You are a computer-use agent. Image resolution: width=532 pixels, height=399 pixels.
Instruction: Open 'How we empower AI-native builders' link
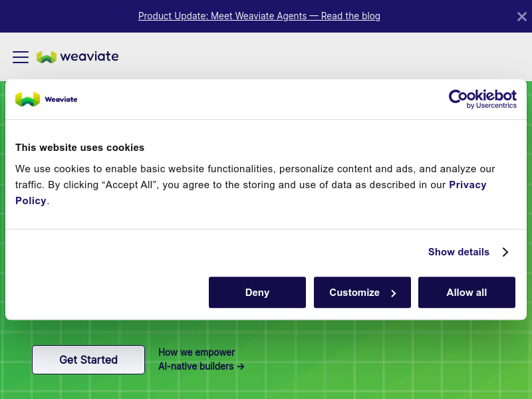point(201,359)
